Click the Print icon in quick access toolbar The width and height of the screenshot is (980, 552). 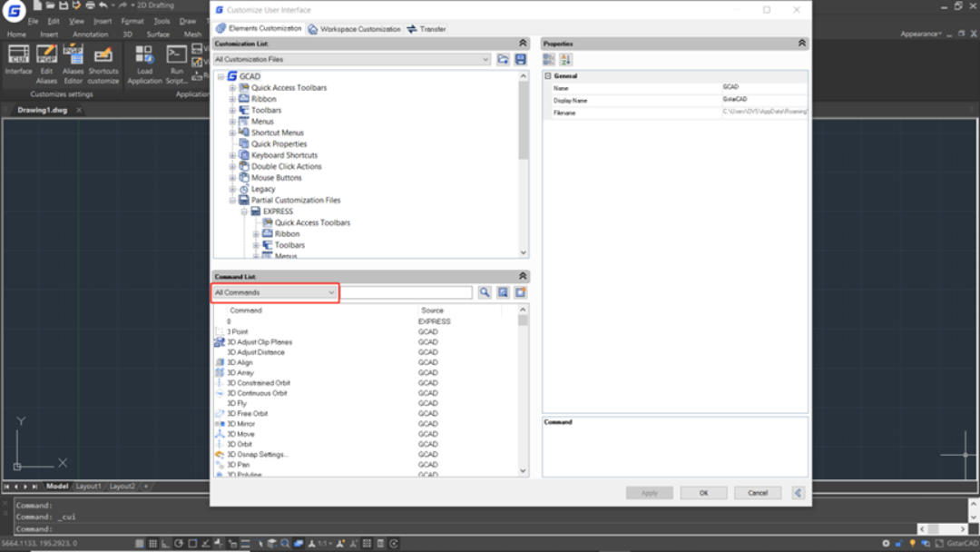point(90,5)
